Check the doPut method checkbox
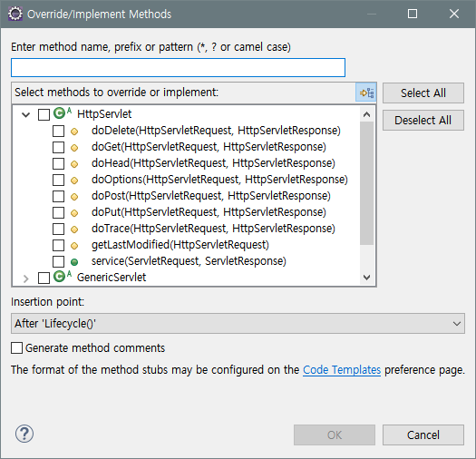Screen dimensions: 476x459 click(58, 212)
